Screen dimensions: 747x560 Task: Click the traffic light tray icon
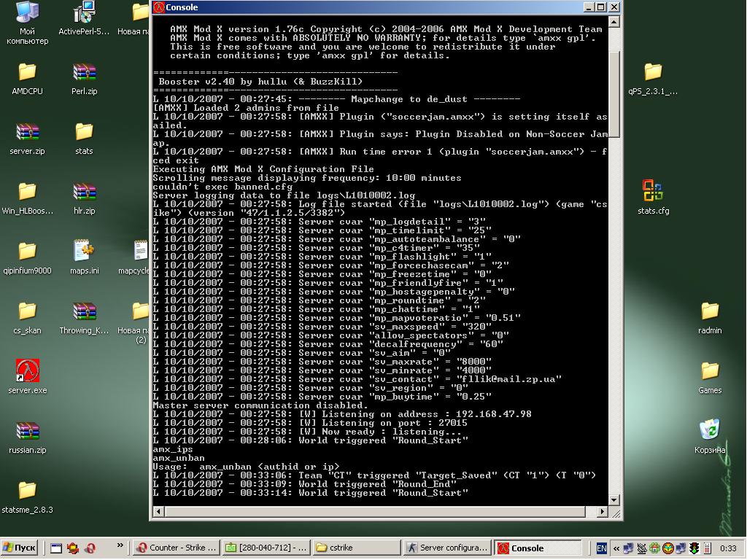694,548
